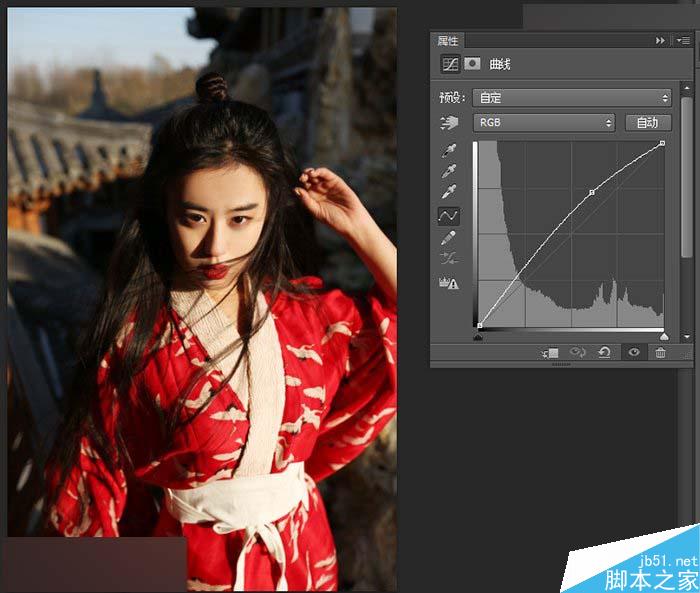Clip adjustment to layer below icon
Screen dimensions: 700x593
pos(550,353)
